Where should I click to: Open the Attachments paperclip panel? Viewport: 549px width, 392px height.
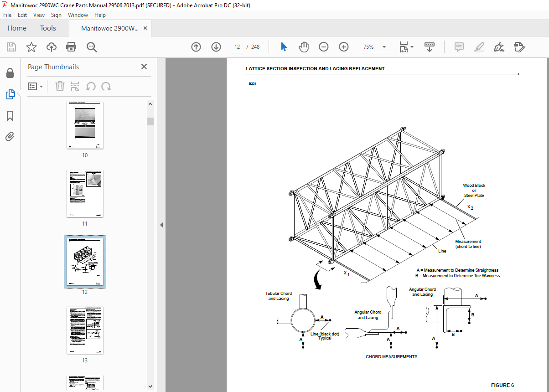(x=10, y=136)
